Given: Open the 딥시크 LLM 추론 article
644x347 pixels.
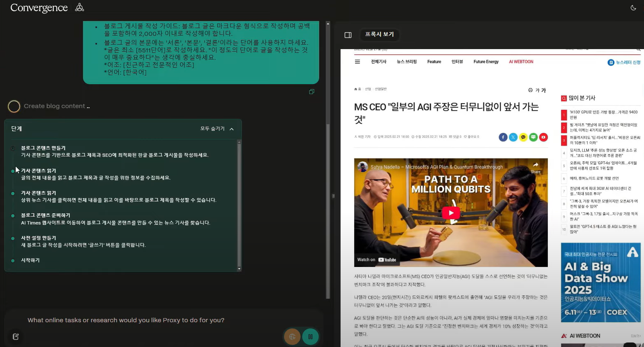Looking at the screenshot, I should click(604, 153).
